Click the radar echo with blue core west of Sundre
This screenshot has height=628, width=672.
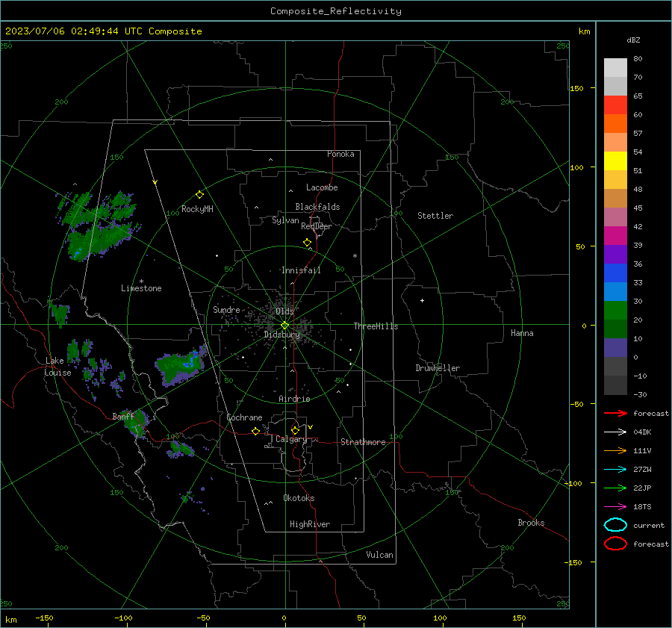(180, 367)
